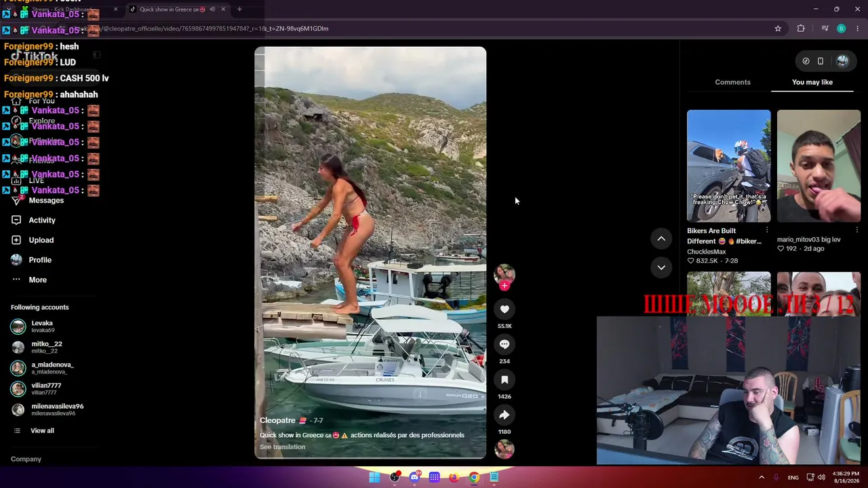Open the taskbar clock and date
The height and width of the screenshot is (488, 868).
(845, 477)
